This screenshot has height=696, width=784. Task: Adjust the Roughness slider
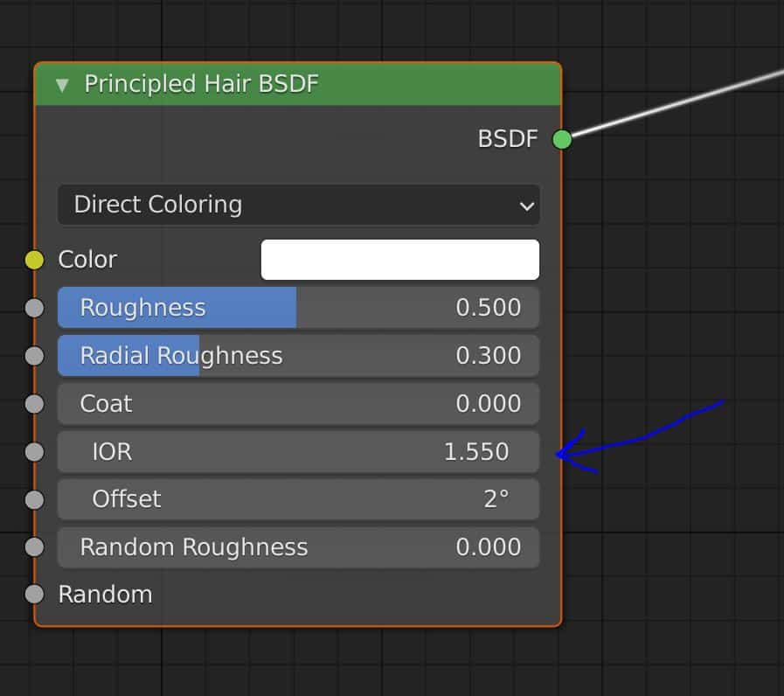click(298, 307)
